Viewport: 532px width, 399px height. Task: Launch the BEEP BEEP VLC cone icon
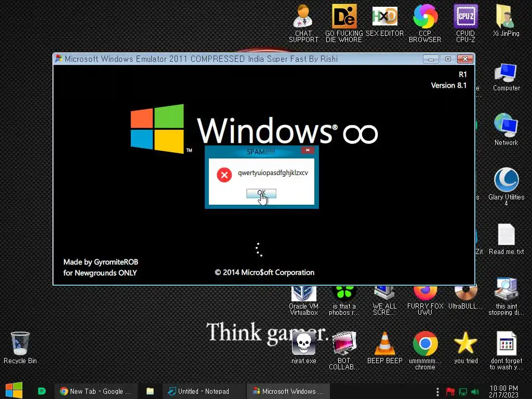tap(384, 348)
